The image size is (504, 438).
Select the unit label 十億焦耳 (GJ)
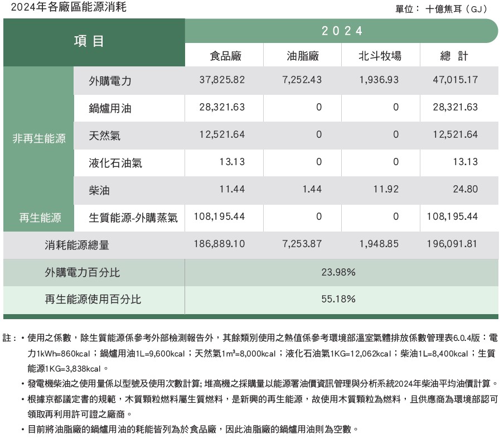[456, 9]
